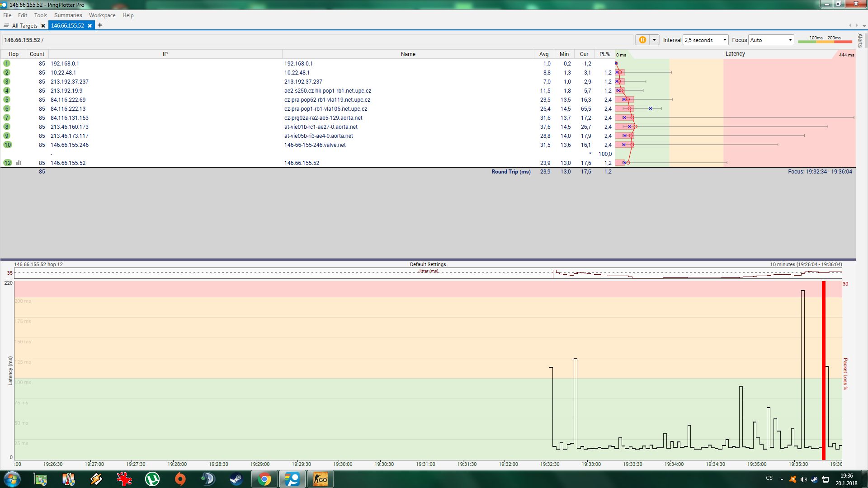
Task: Switch to the All Targets tab
Action: (x=24, y=26)
